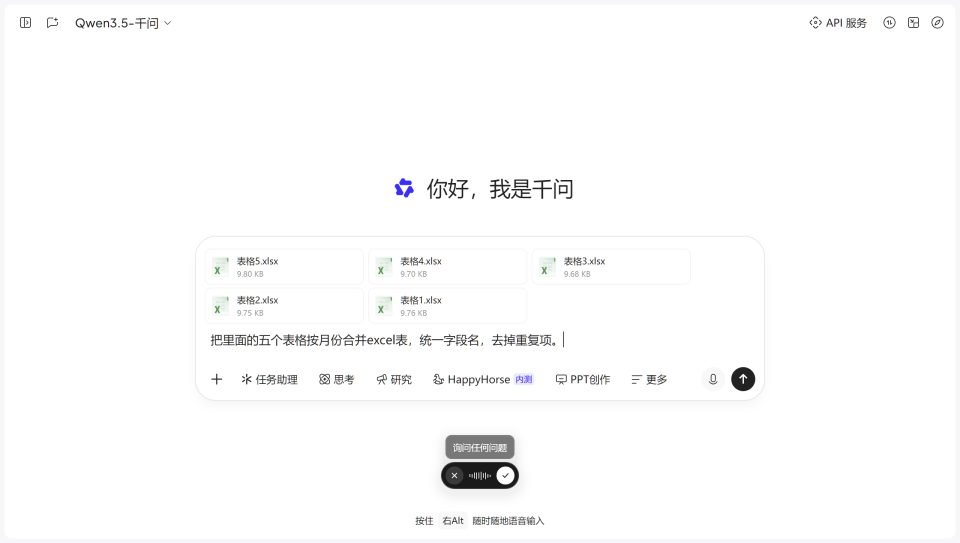Viewport: 960px width, 543px height.
Task: Start a new chat conversation
Action: [x=53, y=23]
